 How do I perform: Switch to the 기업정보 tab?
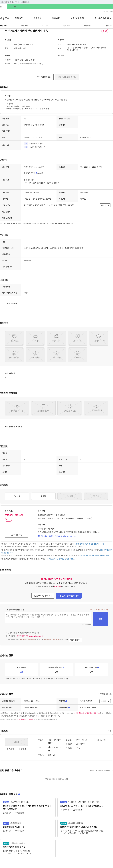tap(108, 26)
